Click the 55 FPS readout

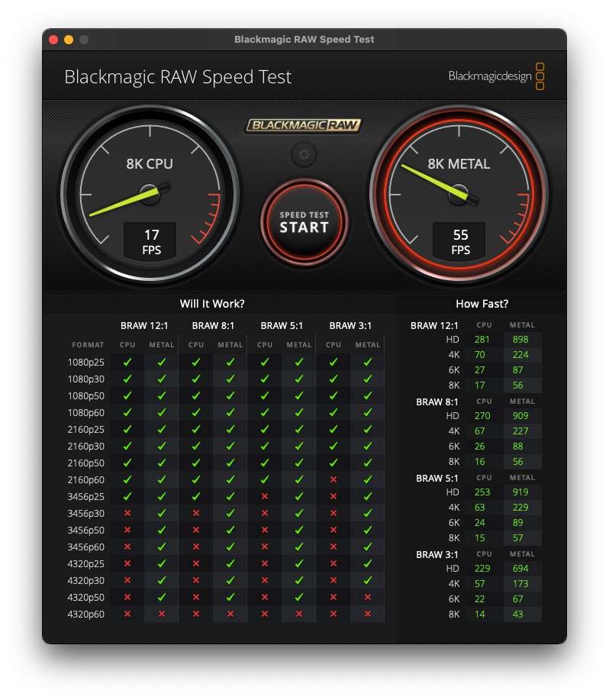[x=459, y=241]
